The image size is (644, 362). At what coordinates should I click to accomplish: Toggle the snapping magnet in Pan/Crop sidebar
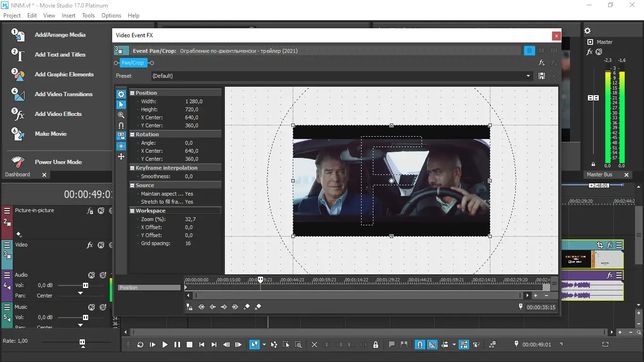121,125
